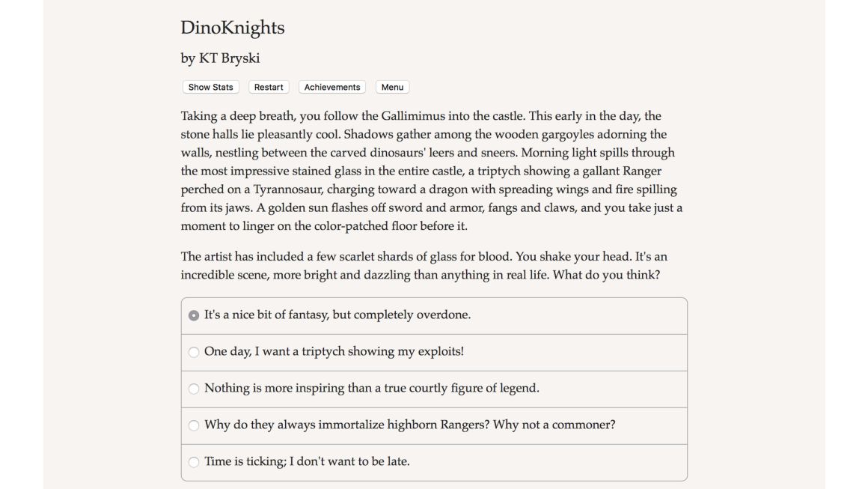Choose answer text "I don't want to be late"
868x489 pixels.
coord(349,461)
